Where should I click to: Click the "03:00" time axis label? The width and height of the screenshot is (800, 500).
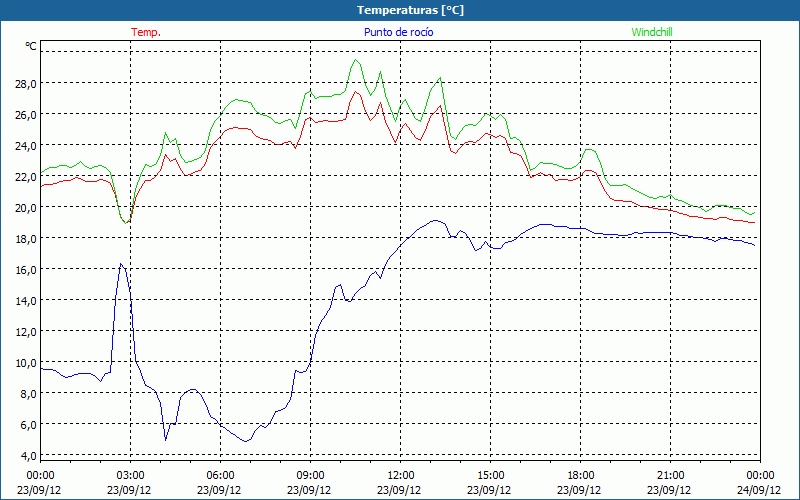[130, 476]
